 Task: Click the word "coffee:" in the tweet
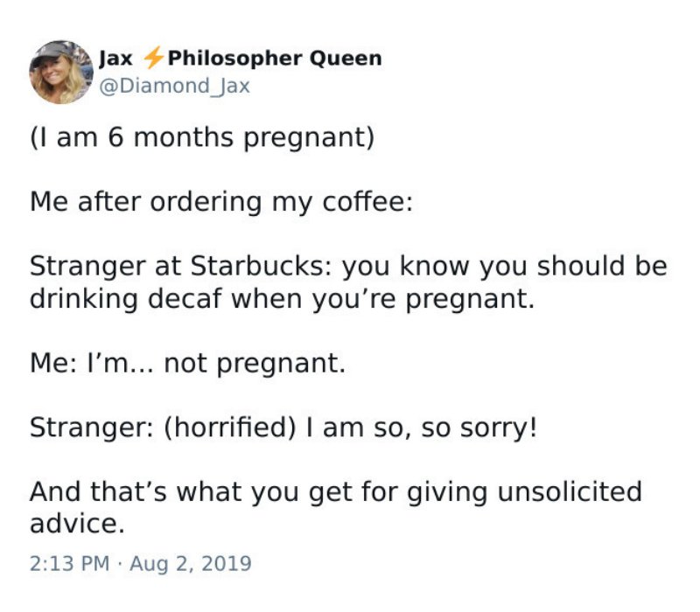(367, 201)
